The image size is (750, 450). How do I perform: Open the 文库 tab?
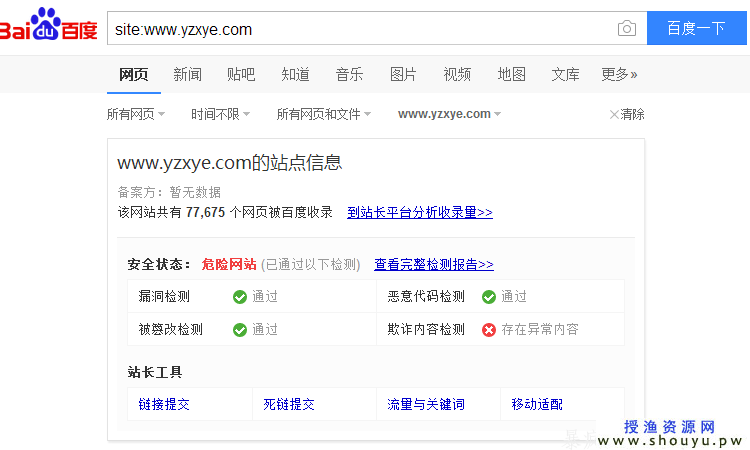565,75
